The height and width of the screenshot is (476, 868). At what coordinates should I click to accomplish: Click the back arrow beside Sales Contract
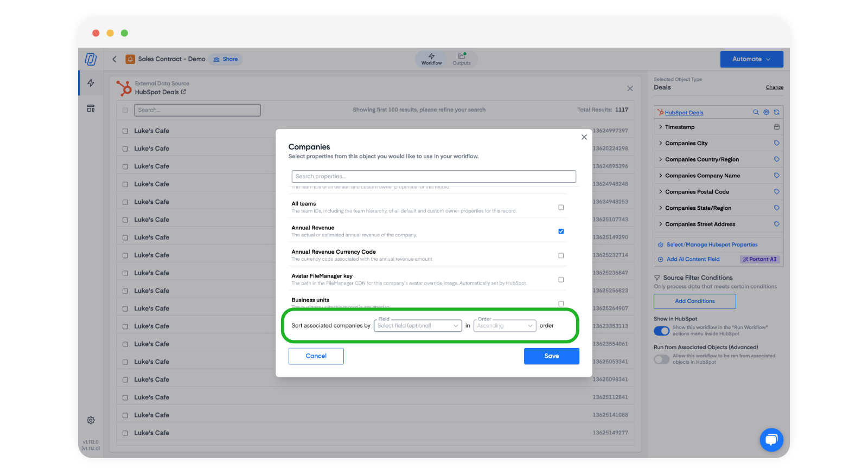114,59
